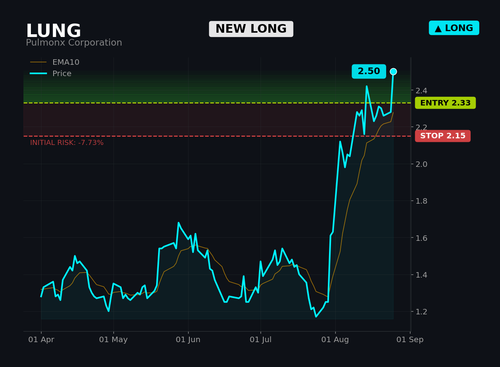Click the 01 Apr axis label
The height and width of the screenshot is (367, 500).
click(41, 340)
